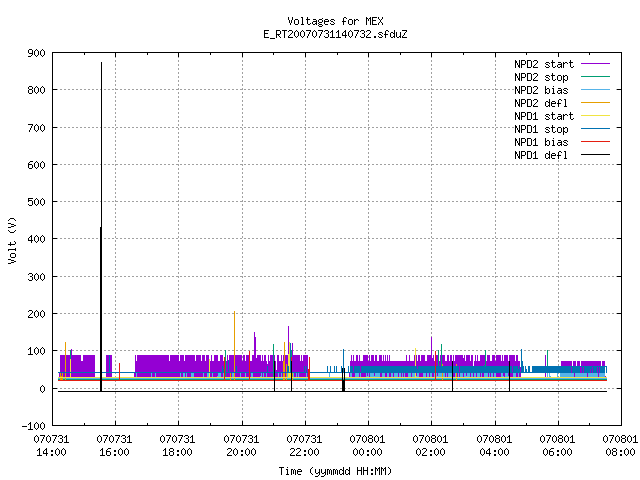
Task: Click the 800 y-axis tick label
Action: (x=36, y=90)
